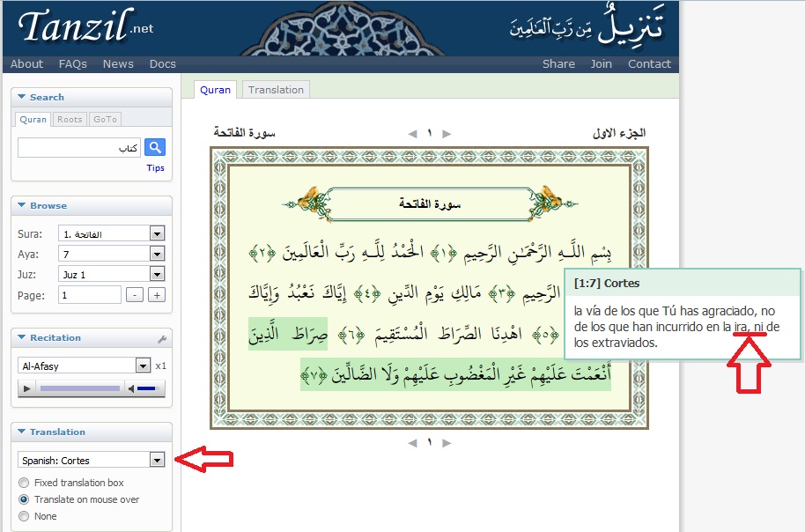
Task: Switch to the Translation main tab
Action: [276, 89]
